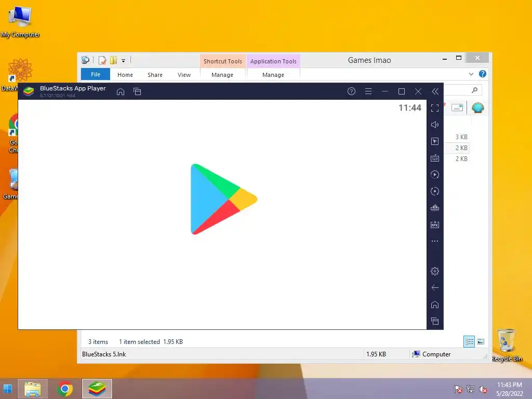Switch Explorer to details view icon
The image size is (532, 399).
click(469, 341)
